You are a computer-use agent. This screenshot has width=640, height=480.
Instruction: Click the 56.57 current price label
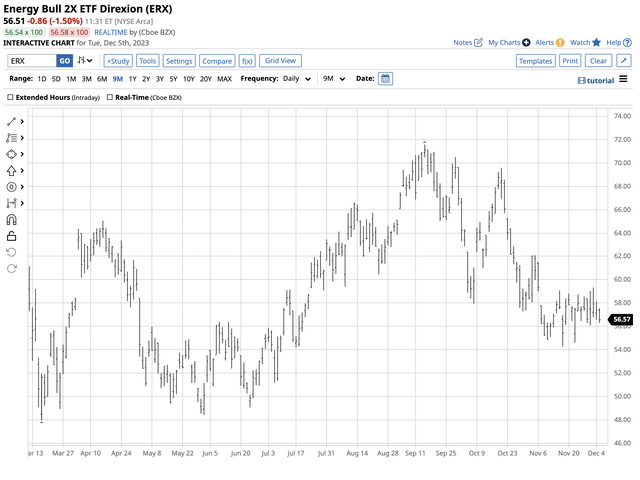coord(621,320)
